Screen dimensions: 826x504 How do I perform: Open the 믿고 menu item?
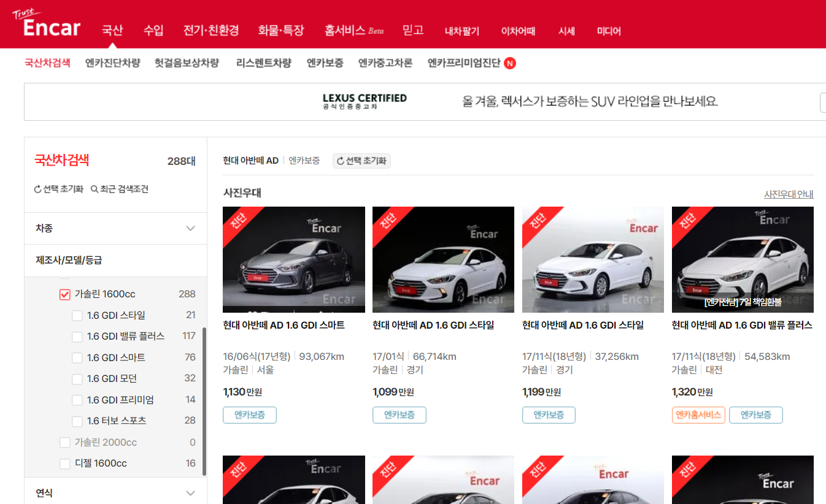[x=413, y=30]
